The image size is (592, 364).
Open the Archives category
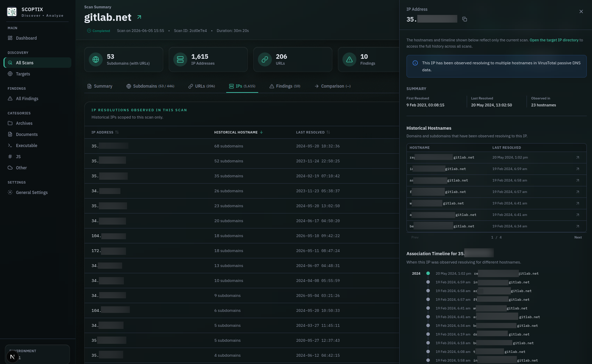click(38, 123)
